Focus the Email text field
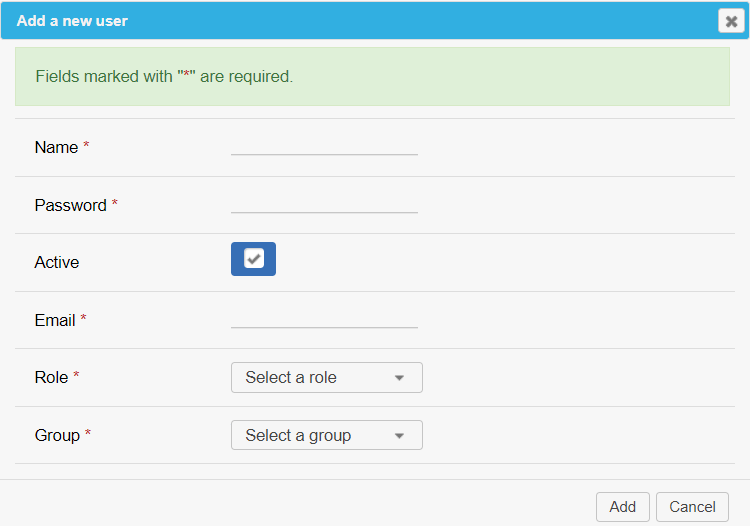The width and height of the screenshot is (750, 526). (x=324, y=318)
